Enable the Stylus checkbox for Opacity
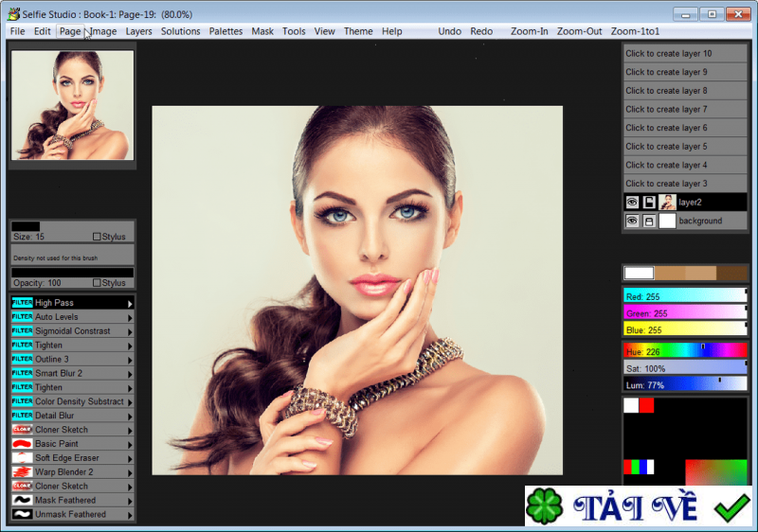 click(x=97, y=283)
